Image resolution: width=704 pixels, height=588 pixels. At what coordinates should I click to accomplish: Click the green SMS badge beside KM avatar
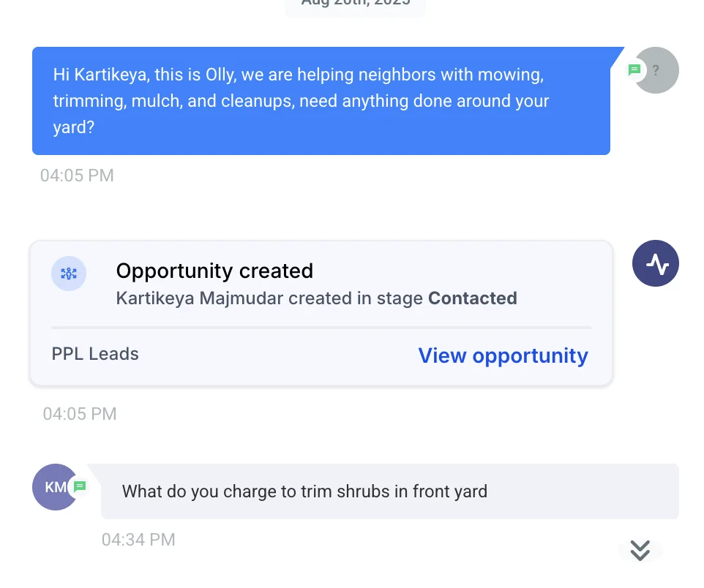[80, 486]
